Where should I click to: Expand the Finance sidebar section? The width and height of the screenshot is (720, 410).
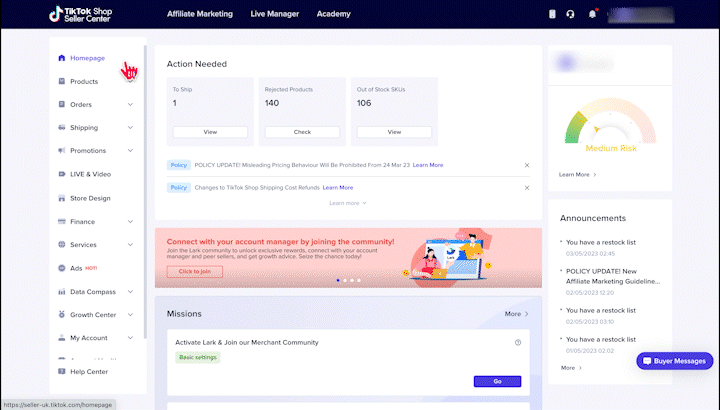tap(130, 221)
